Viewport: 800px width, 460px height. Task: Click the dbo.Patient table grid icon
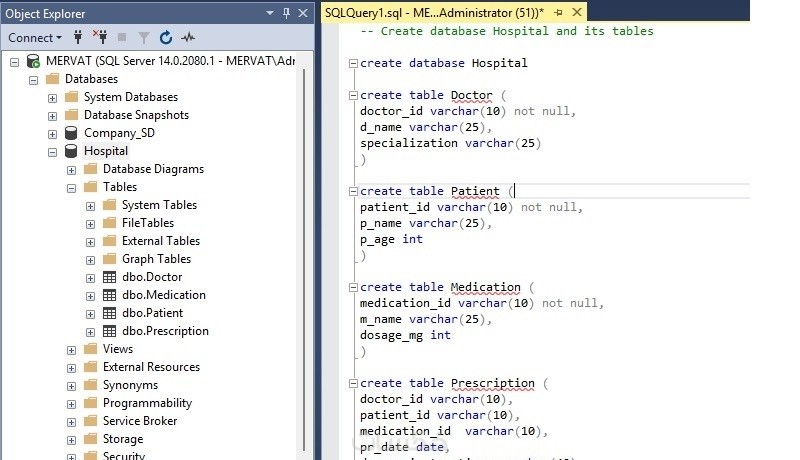click(x=110, y=313)
